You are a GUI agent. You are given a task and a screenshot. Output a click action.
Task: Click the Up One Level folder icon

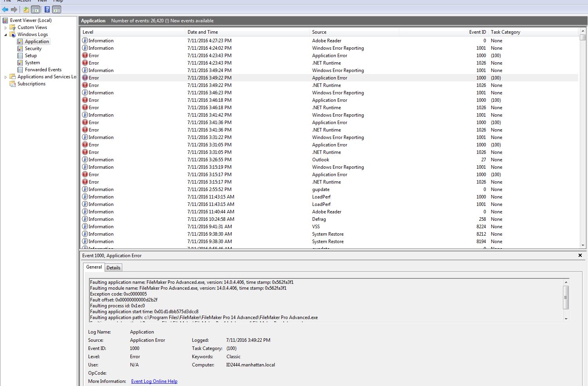click(x=26, y=9)
